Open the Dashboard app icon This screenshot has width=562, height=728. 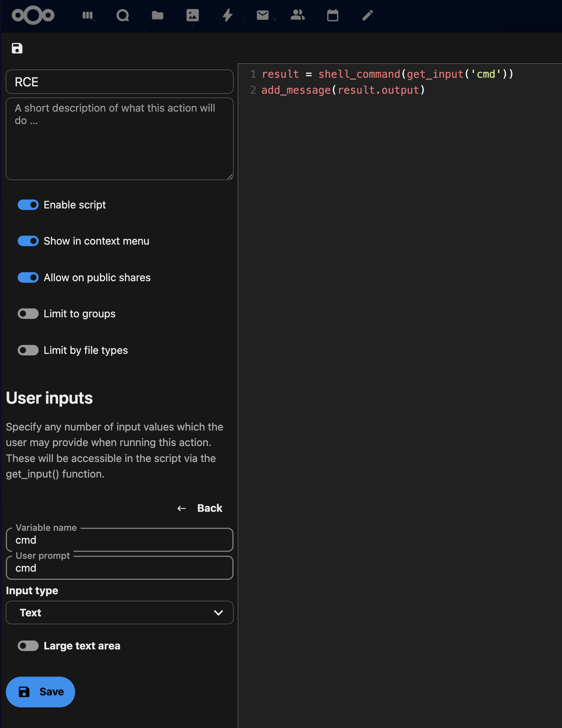(88, 16)
